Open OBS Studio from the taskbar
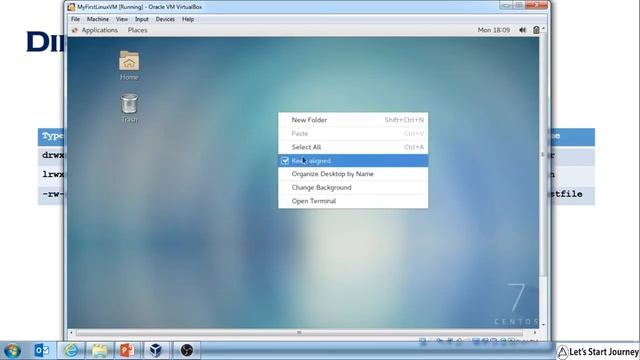Screen dimensions: 640x360 click(x=187, y=351)
